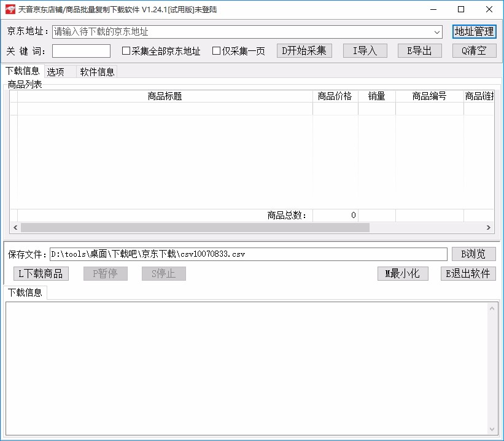Image resolution: width=504 pixels, height=441 pixels.
Task: Close the 天音京东 window
Action: click(x=489, y=9)
